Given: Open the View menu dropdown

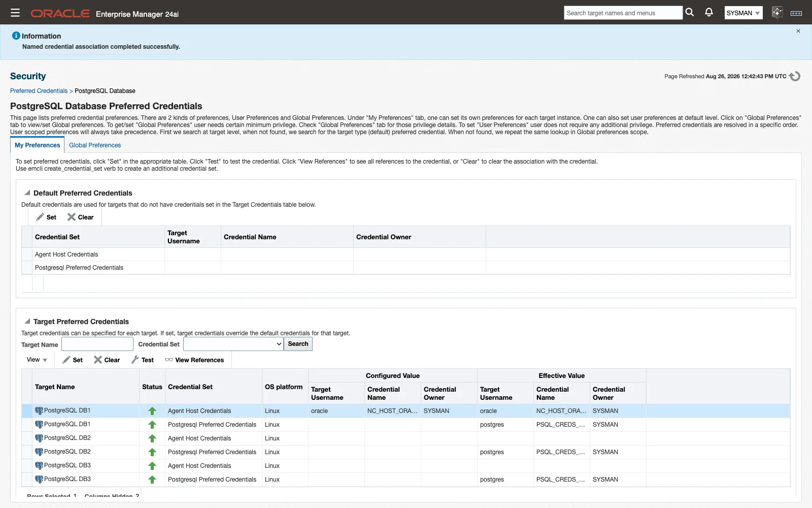Looking at the screenshot, I should click(37, 360).
